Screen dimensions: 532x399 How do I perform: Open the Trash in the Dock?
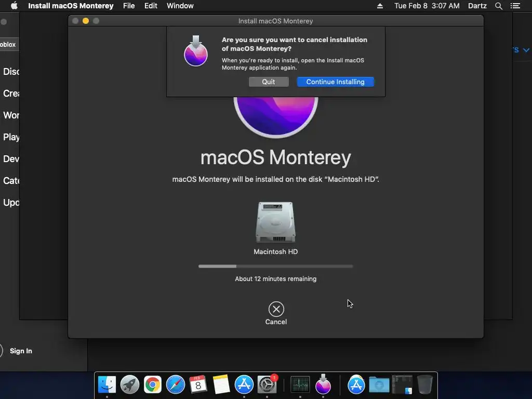(x=425, y=384)
